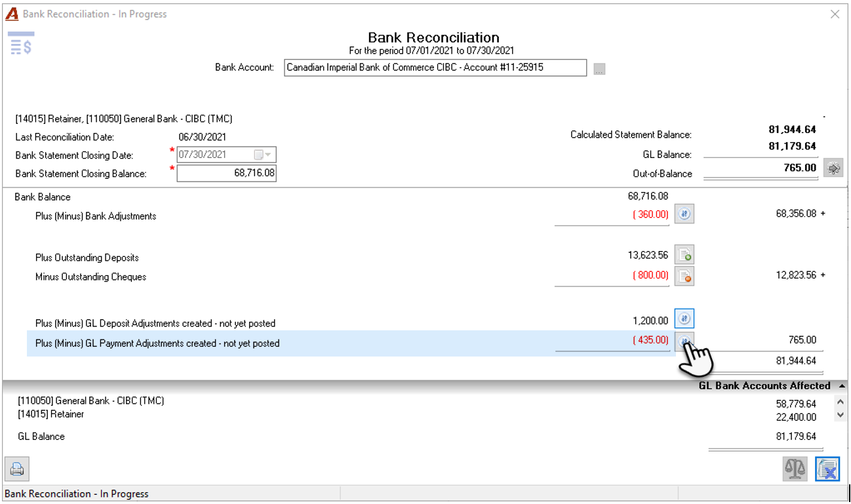Image resolution: width=851 pixels, height=504 pixels.
Task: Click the printer icon to print reconciliation
Action: point(17,469)
